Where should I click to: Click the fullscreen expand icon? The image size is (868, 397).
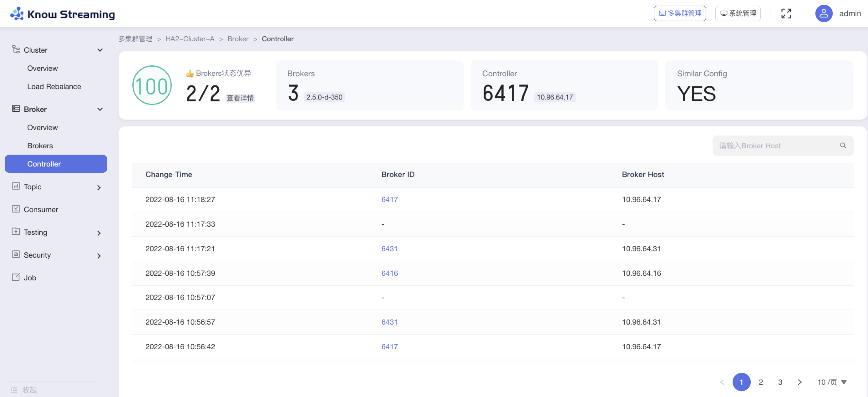tap(786, 13)
